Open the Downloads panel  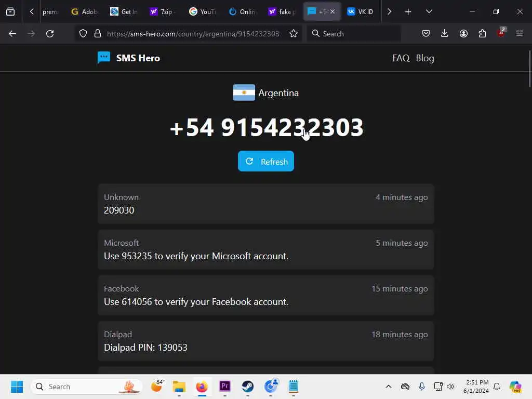pyautogui.click(x=445, y=34)
